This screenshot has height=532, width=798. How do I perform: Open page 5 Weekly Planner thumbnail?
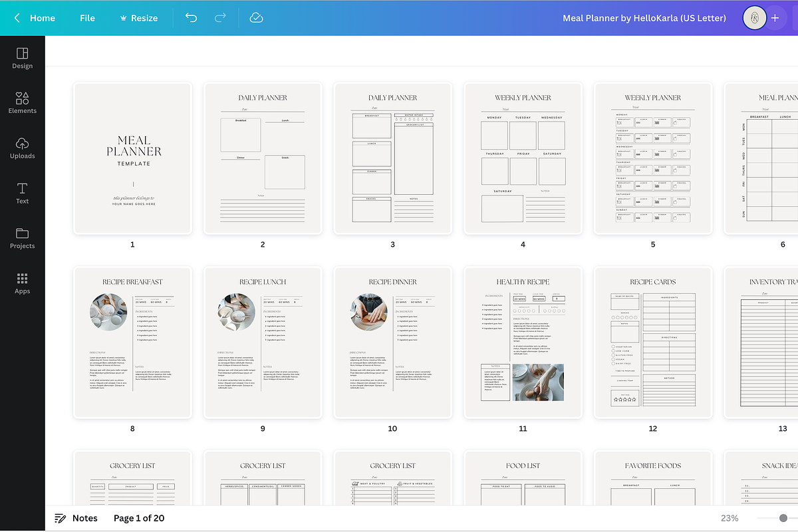click(653, 158)
